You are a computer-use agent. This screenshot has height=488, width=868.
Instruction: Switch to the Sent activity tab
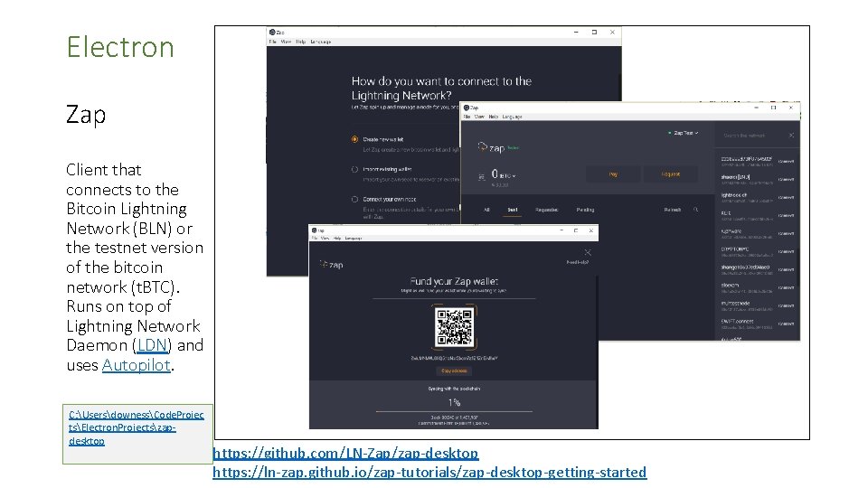coord(513,210)
